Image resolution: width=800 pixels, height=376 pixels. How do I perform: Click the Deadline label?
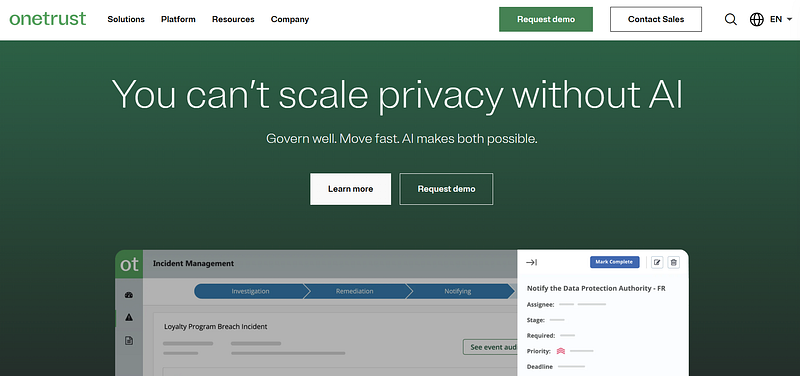coord(540,366)
